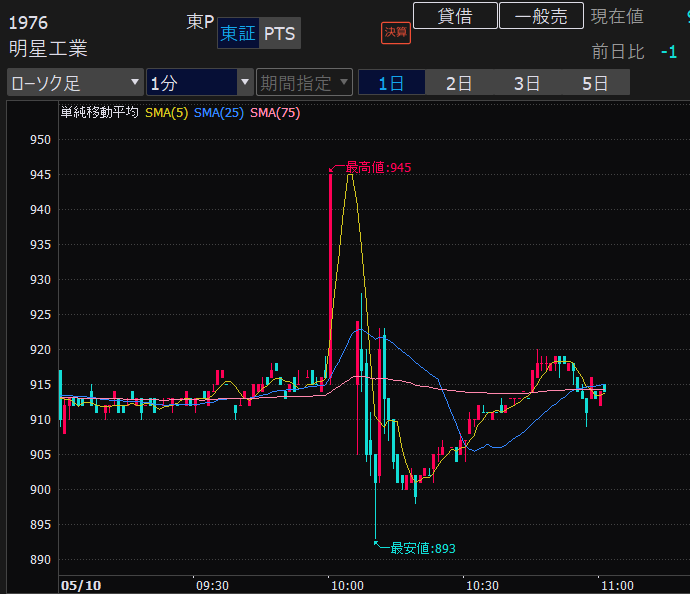Click the 単純移動平均 indicator label
The image size is (690, 594).
pyautogui.click(x=99, y=113)
